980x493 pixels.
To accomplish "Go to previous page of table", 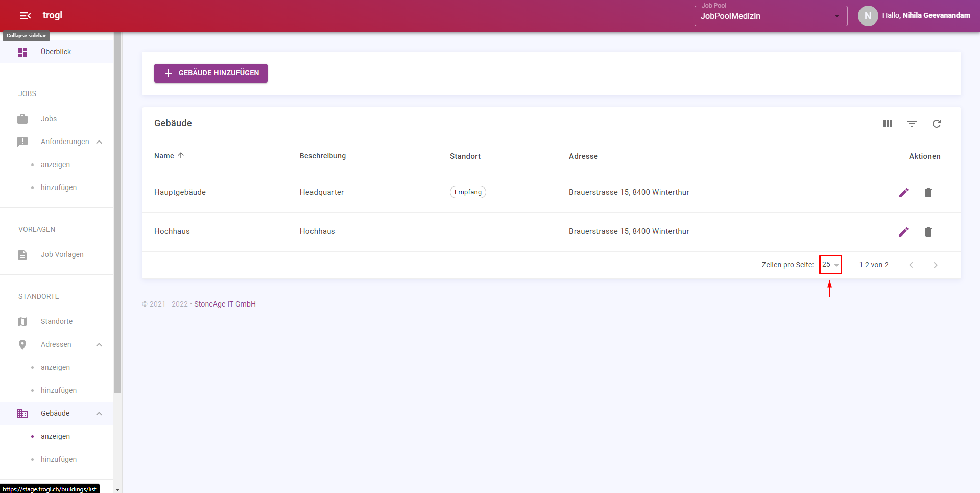I will point(911,265).
